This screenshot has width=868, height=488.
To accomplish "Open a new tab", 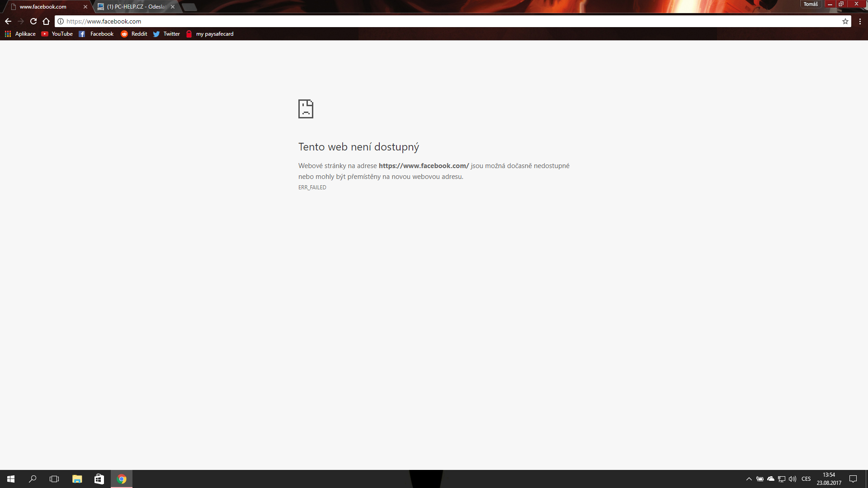I will 189,7.
